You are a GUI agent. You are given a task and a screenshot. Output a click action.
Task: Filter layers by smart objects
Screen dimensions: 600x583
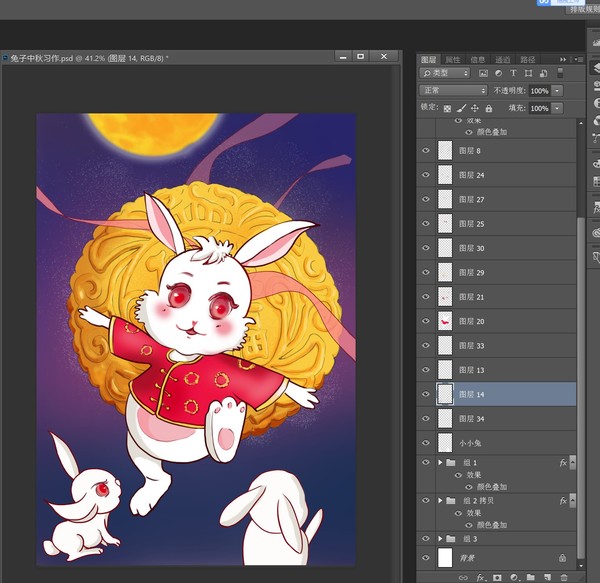click(x=543, y=73)
